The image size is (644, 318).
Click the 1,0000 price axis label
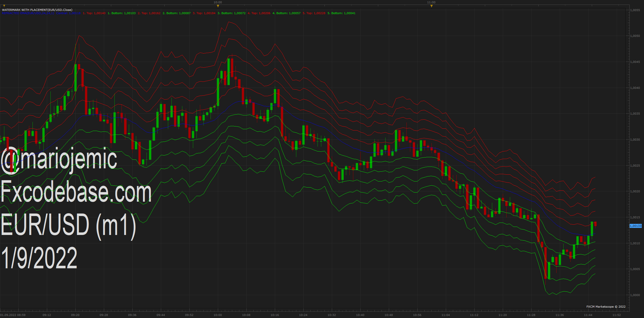(635, 295)
